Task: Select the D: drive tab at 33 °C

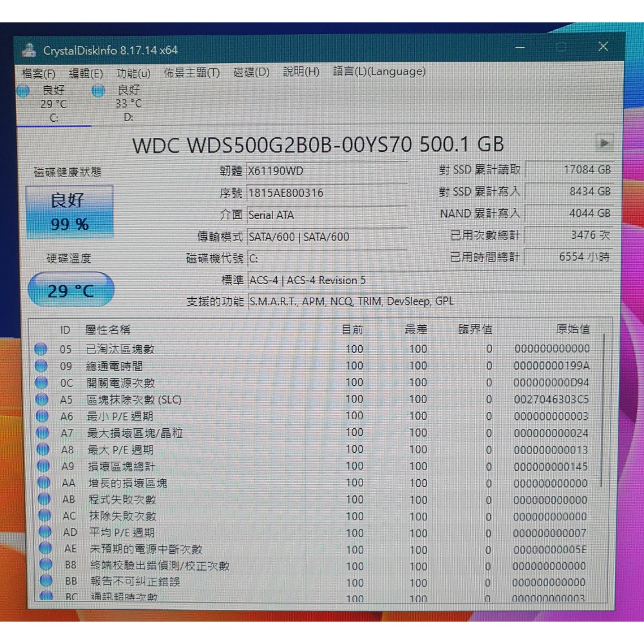Action: tap(128, 104)
